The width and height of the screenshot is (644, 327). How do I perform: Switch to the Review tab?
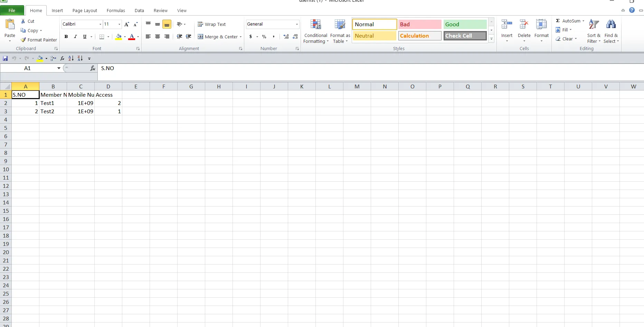pos(161,11)
